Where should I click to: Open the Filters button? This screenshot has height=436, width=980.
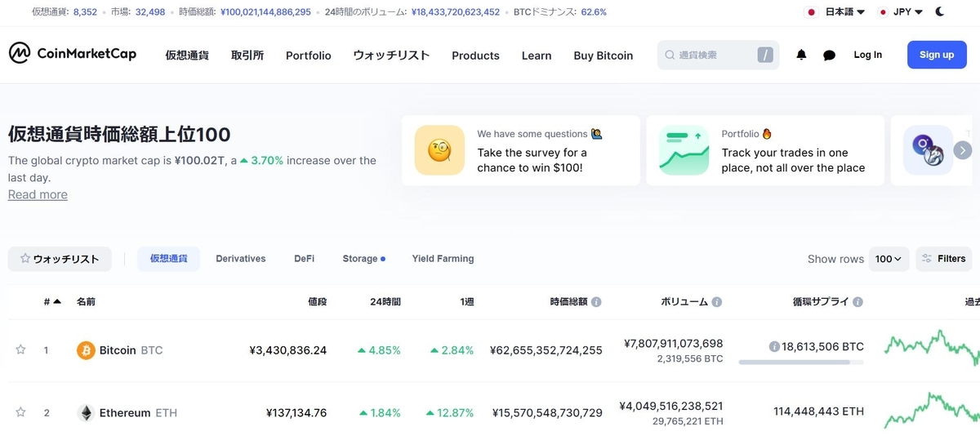[943, 259]
